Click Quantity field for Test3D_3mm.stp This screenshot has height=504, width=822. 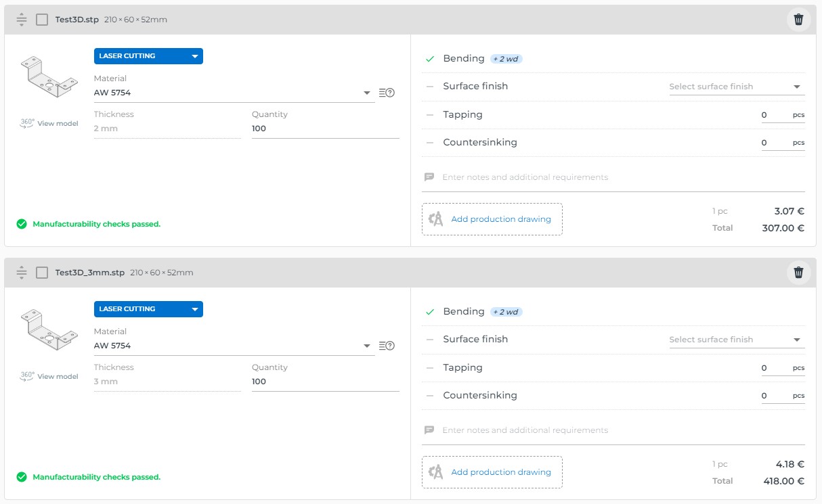(x=326, y=382)
